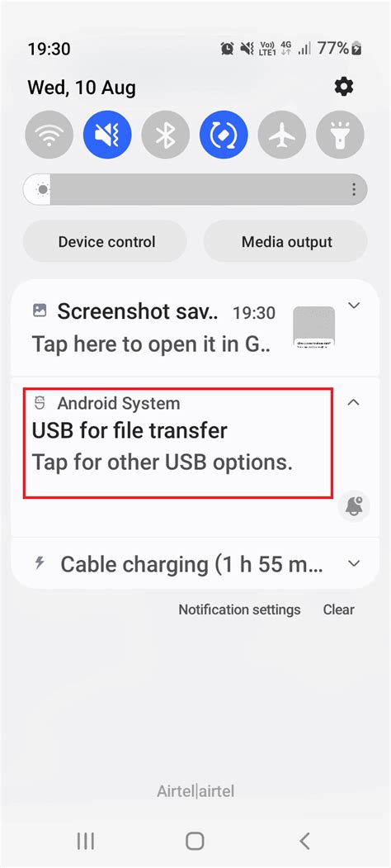Enable Bluetooth quick toggle
Image resolution: width=391 pixels, height=868 pixels.
(165, 135)
